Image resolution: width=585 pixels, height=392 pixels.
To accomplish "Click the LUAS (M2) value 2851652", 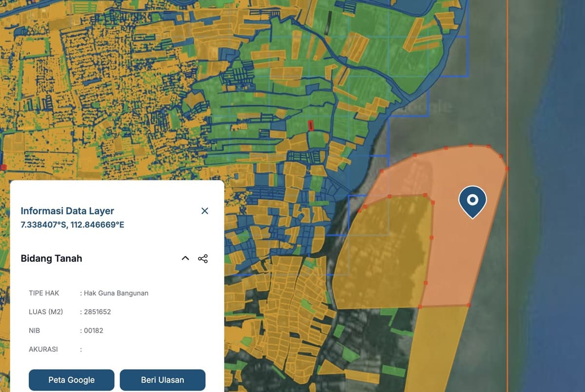I will click(x=97, y=312).
